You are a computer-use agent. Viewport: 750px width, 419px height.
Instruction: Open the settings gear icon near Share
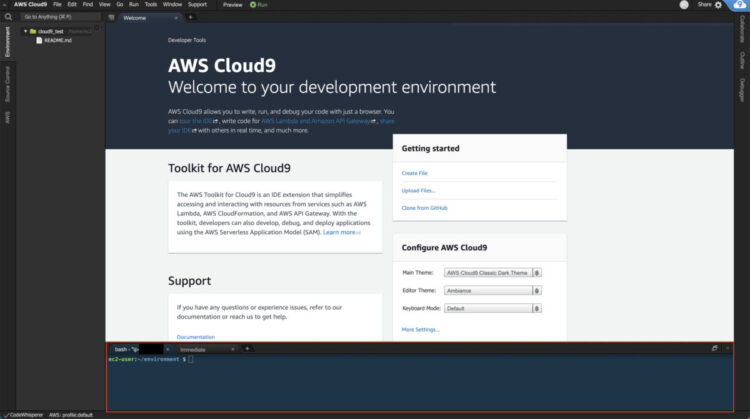click(718, 5)
